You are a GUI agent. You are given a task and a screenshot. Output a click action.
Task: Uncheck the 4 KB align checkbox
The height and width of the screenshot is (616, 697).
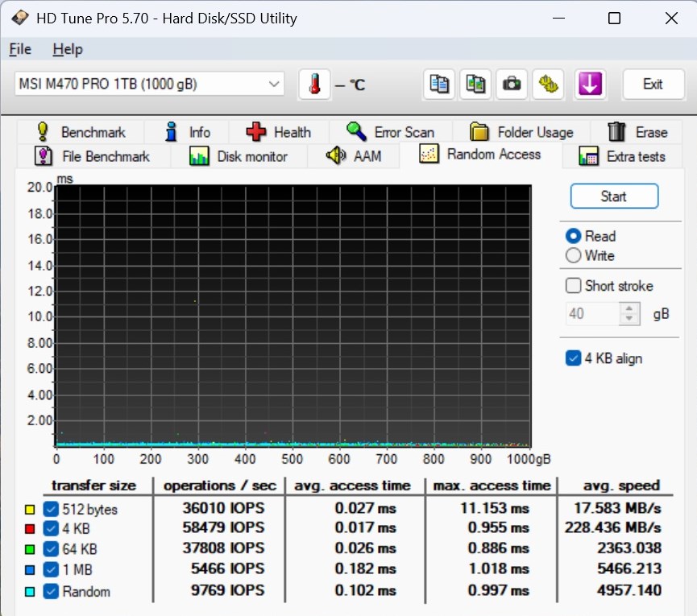click(x=574, y=358)
